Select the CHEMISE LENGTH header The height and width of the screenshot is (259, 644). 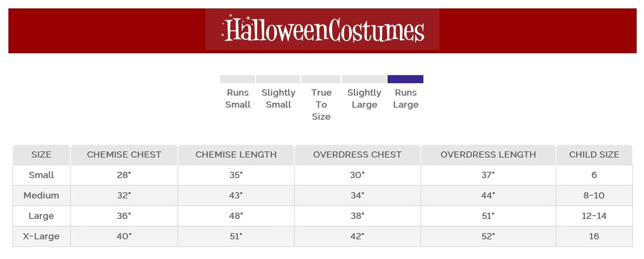[x=236, y=155]
